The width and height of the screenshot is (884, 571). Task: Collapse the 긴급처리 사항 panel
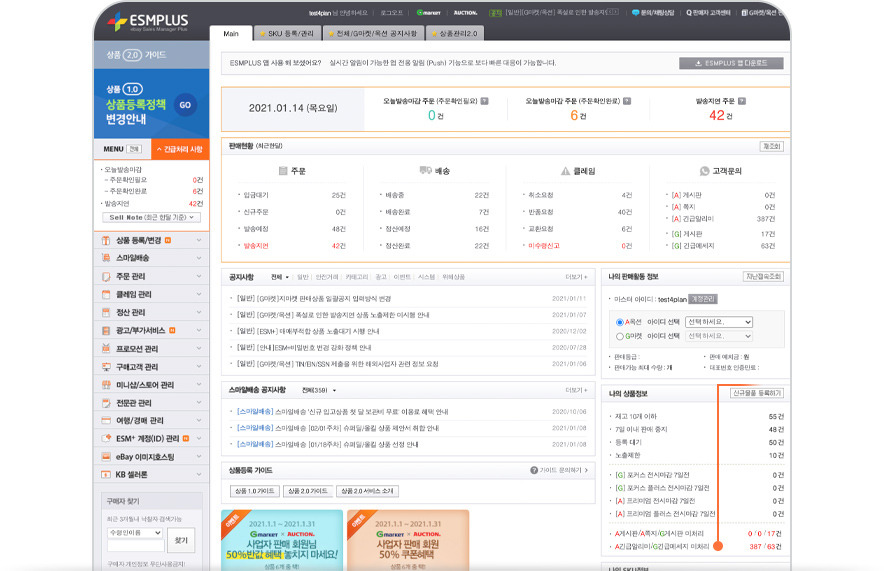180,149
